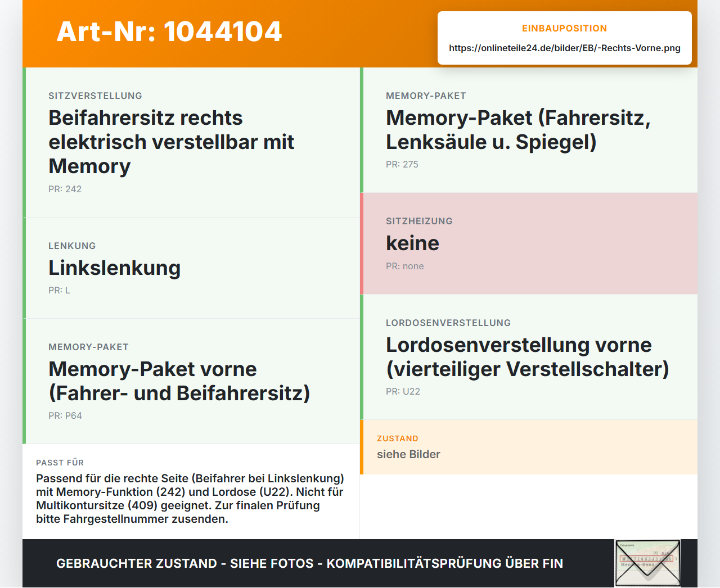Click PR: L code text

pos(59,290)
